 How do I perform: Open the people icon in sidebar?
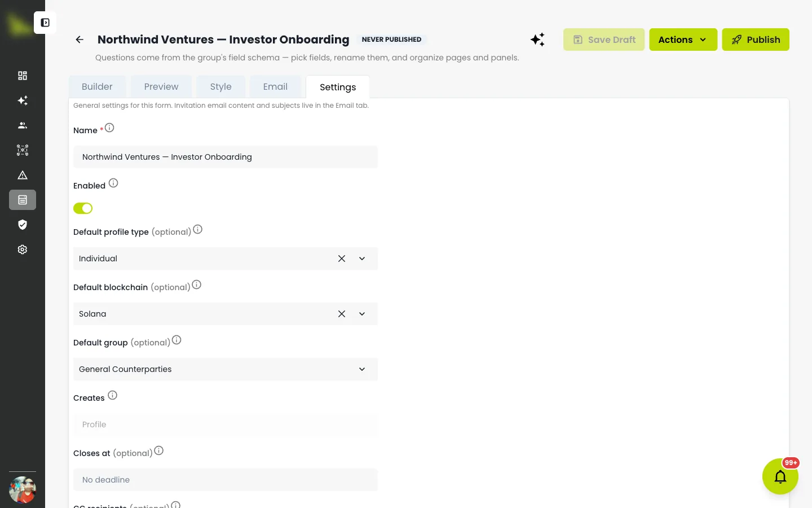23,125
